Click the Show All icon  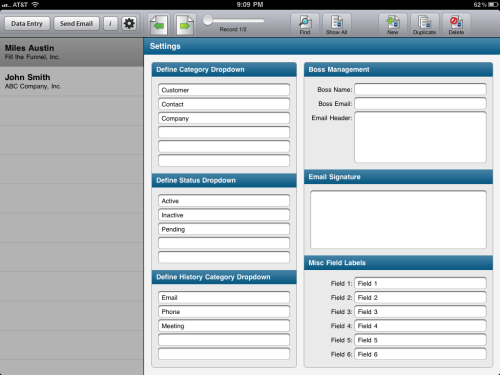[336, 25]
